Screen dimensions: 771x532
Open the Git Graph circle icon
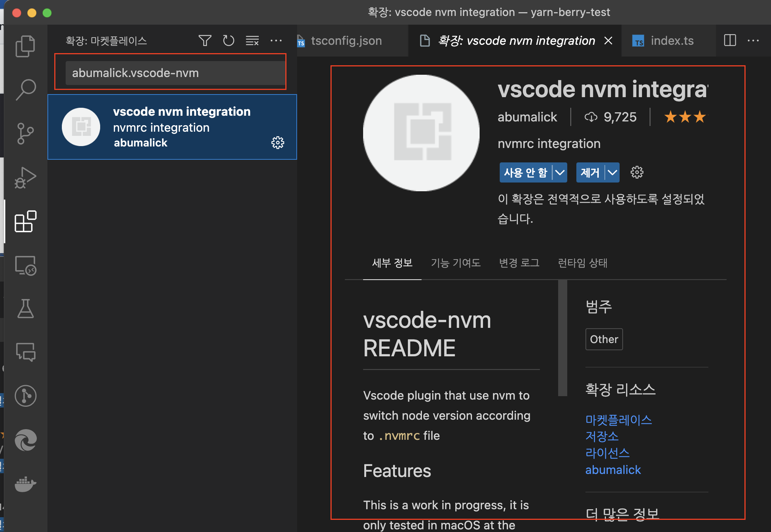pos(25,396)
